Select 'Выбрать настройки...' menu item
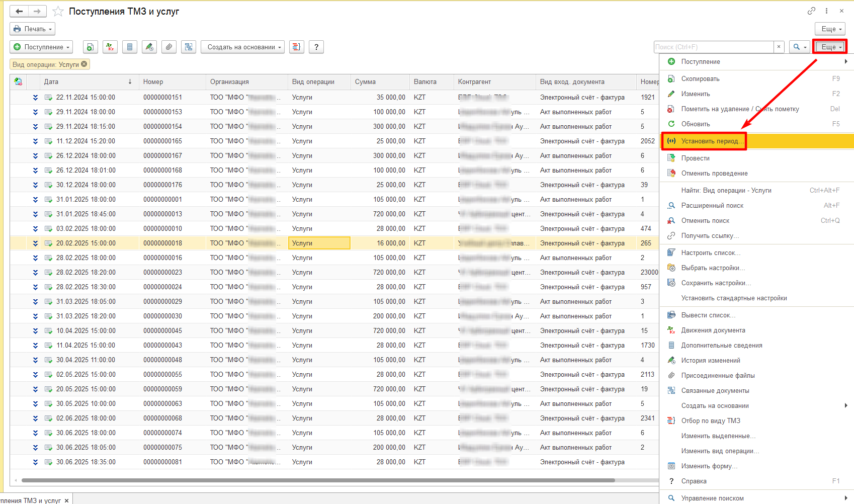 click(756, 268)
